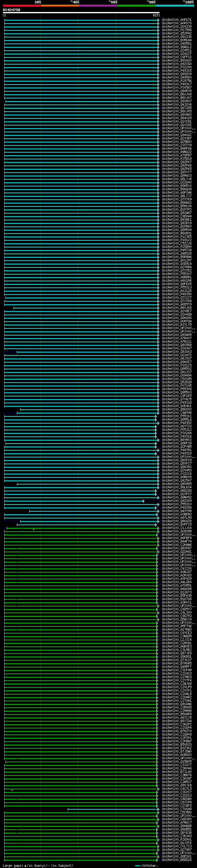This screenshot has width=197, height=868.
Task: Click the orange ~40% legend segment
Action: [60, 6]
